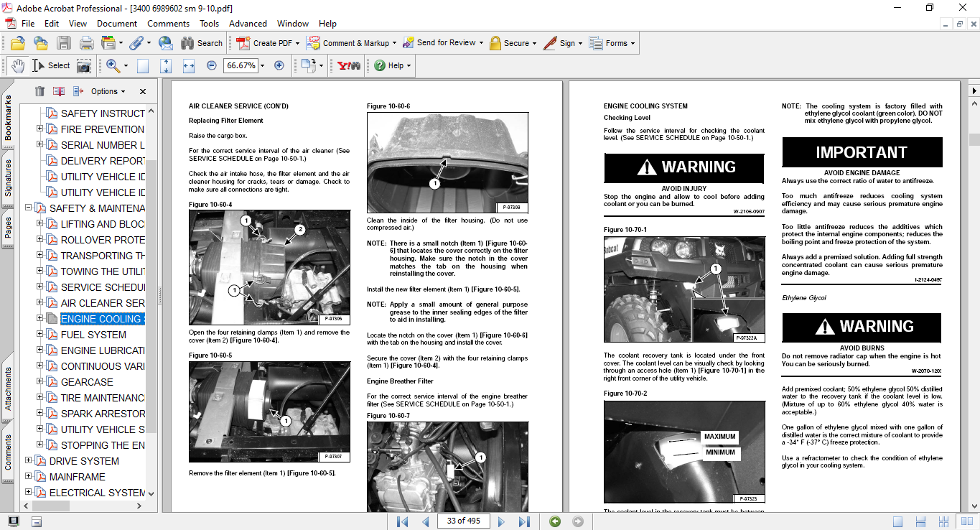Expand the FUEL SYSTEM bookmark

pos(40,335)
